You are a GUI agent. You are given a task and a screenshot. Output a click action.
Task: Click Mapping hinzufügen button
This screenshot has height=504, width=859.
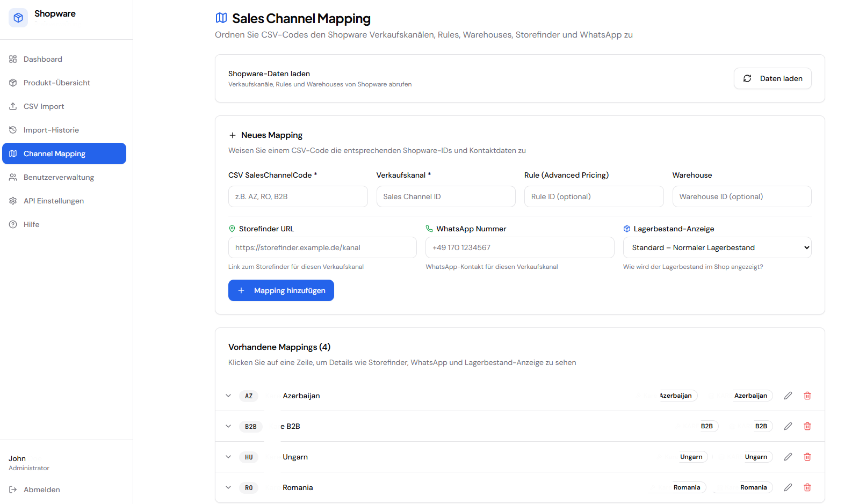pyautogui.click(x=281, y=290)
